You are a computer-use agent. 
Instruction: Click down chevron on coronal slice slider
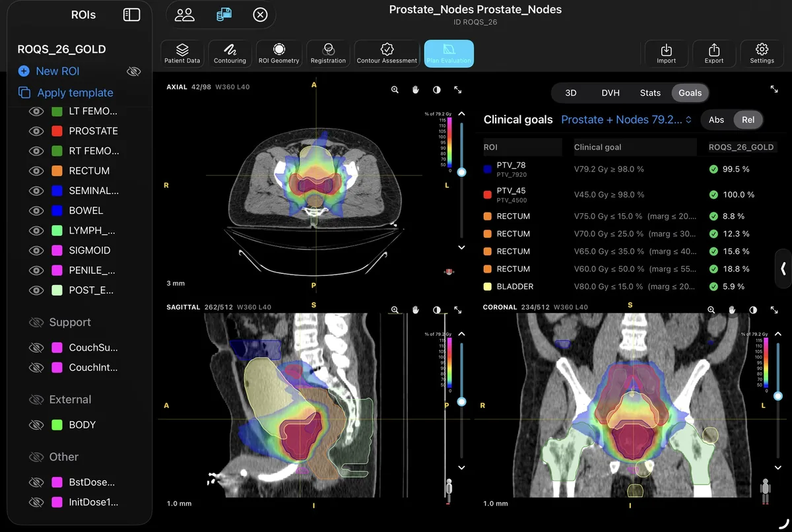coord(778,467)
